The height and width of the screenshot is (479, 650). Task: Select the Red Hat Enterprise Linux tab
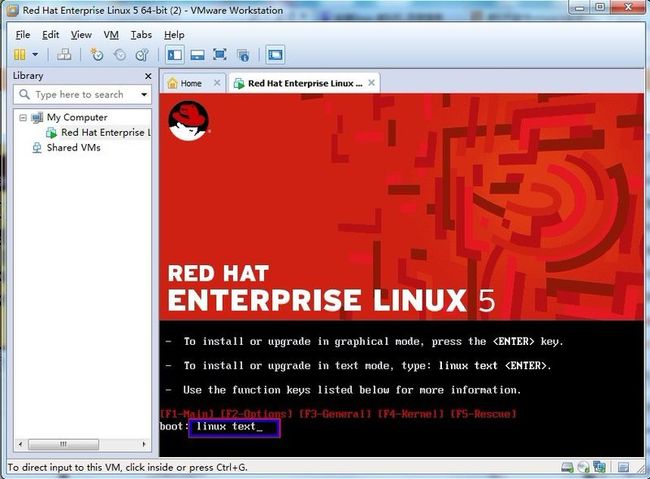pos(305,83)
